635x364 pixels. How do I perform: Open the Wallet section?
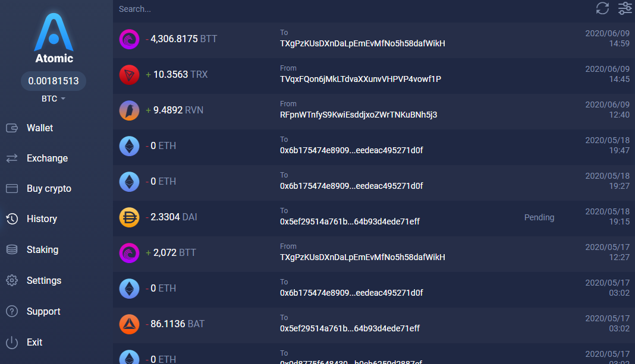[x=40, y=128]
